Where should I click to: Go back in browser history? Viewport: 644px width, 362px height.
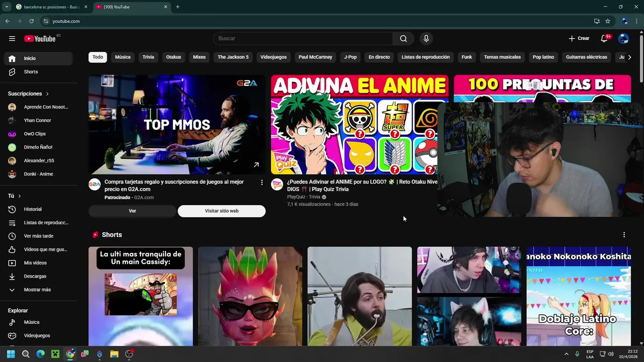coord(7,21)
